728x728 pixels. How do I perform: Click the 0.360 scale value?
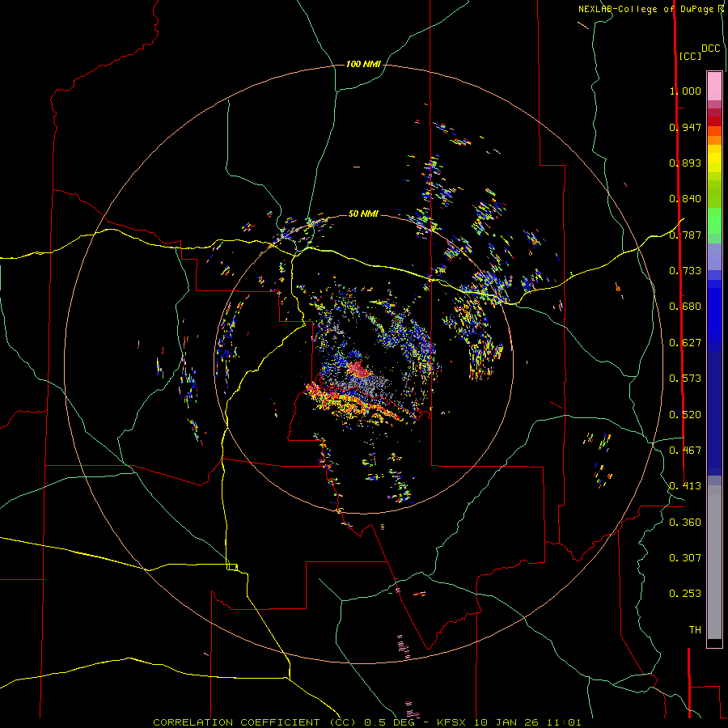pos(685,523)
